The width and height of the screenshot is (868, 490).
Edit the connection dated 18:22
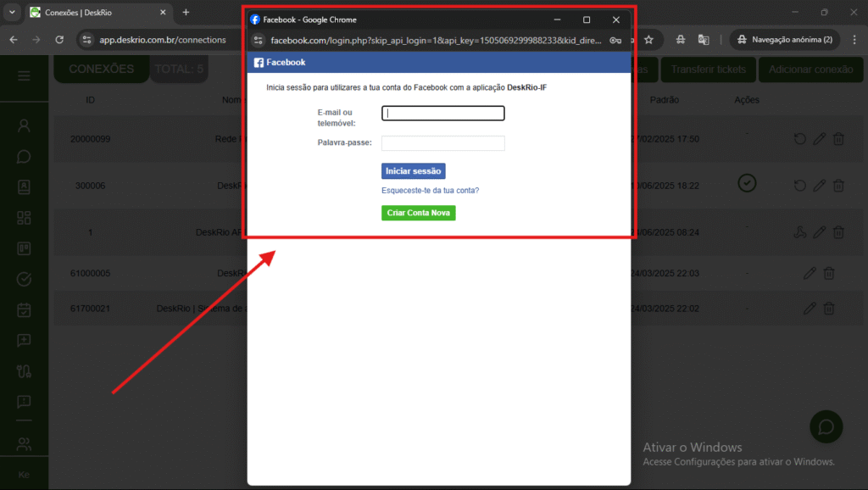click(820, 186)
